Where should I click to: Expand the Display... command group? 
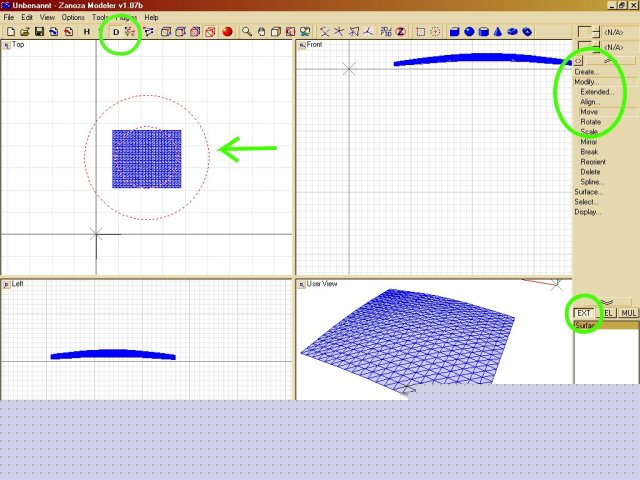587,212
